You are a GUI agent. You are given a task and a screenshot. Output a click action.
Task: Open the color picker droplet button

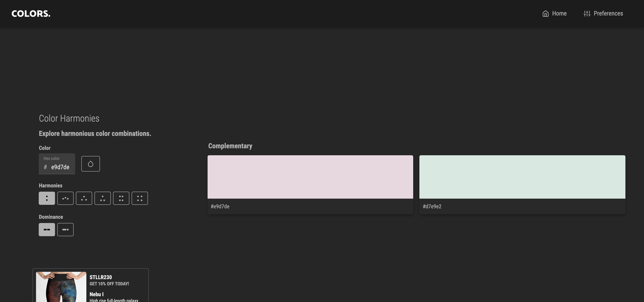90,164
